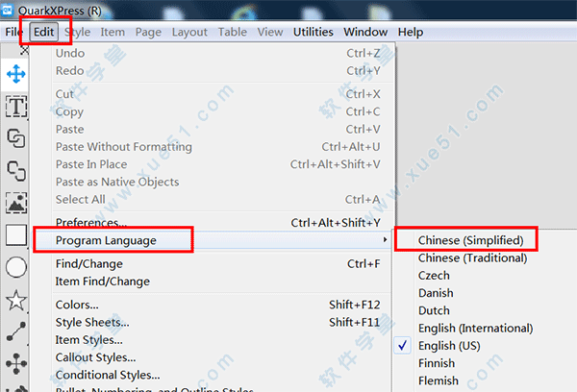Open the Window menu
The height and width of the screenshot is (392, 577).
[365, 33]
